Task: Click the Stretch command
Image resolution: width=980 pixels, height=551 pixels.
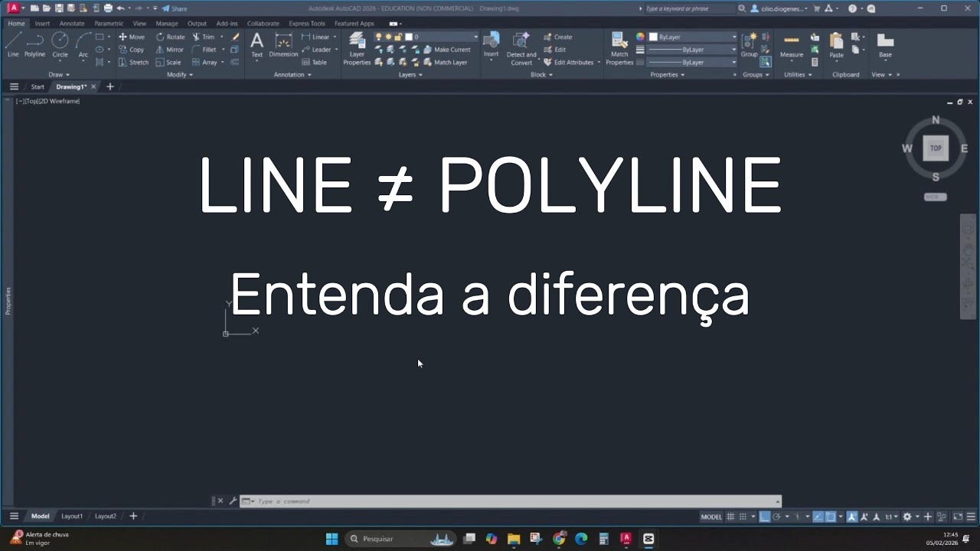Action: [x=133, y=62]
